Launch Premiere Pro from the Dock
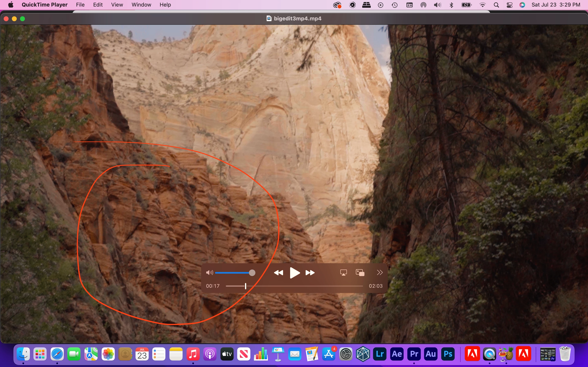 tap(414, 354)
